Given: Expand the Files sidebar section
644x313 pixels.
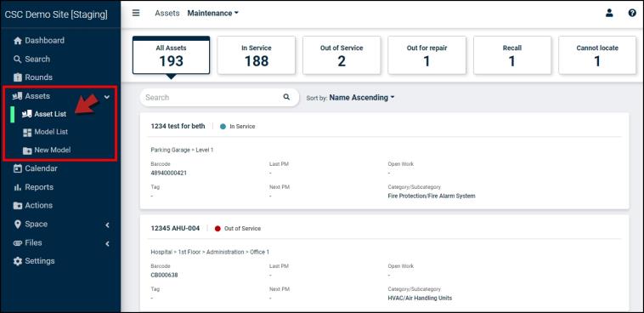Looking at the screenshot, I should point(107,243).
